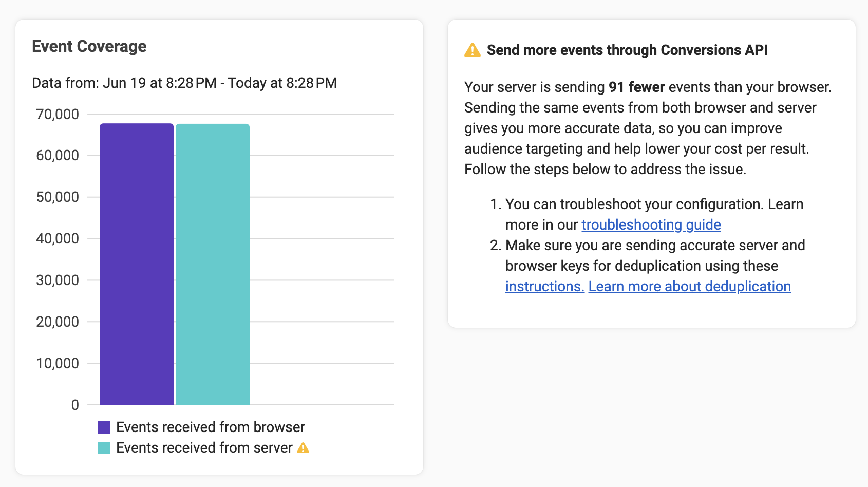
Task: Open the deduplication instructions link
Action: [545, 286]
